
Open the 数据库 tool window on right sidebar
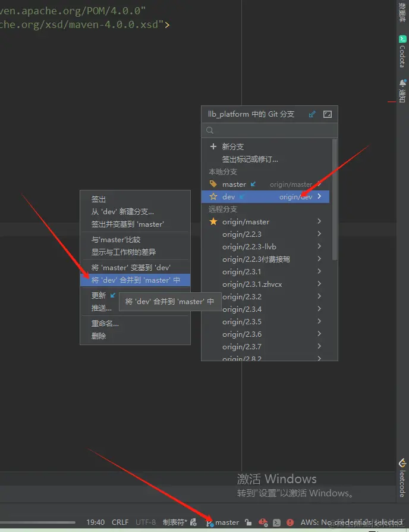pos(402,12)
